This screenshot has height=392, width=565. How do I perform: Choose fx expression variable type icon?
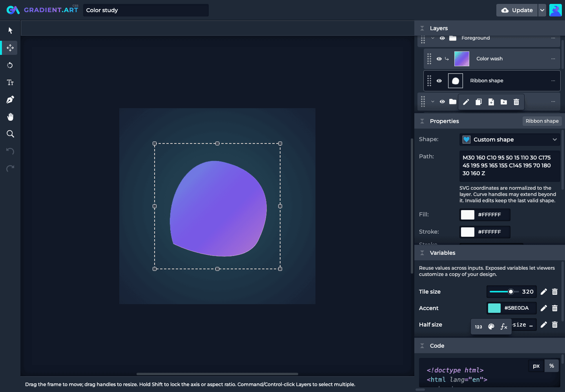coord(504,327)
